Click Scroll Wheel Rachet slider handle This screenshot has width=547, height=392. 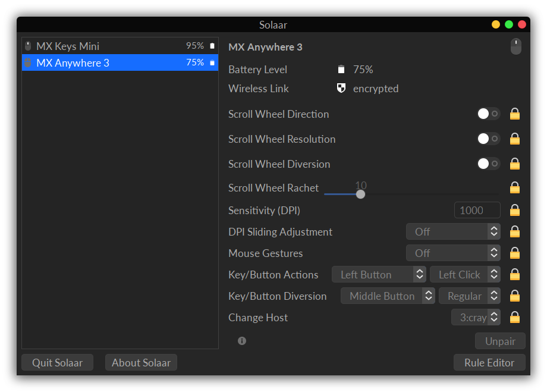point(360,194)
